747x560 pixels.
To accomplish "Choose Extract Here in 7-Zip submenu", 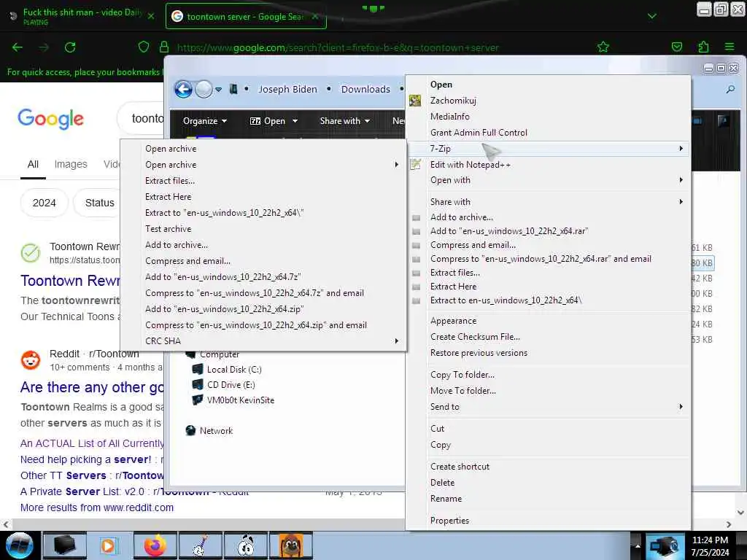I will click(x=169, y=197).
